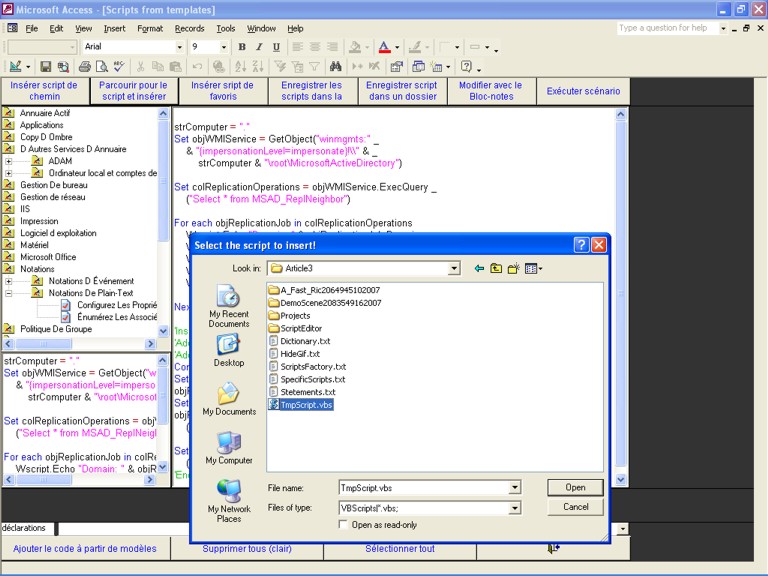Open the Tools menu
768x576 pixels.
coord(225,28)
